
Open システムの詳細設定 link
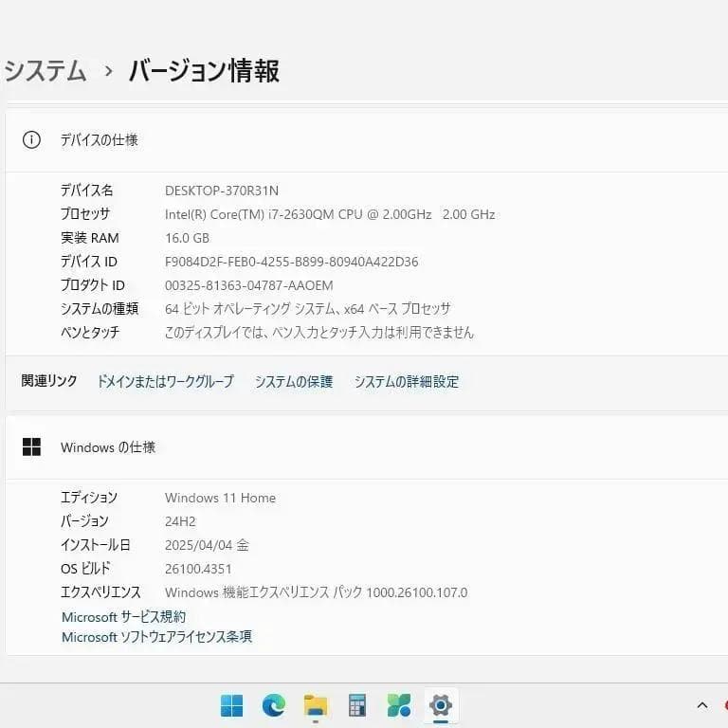(x=407, y=382)
